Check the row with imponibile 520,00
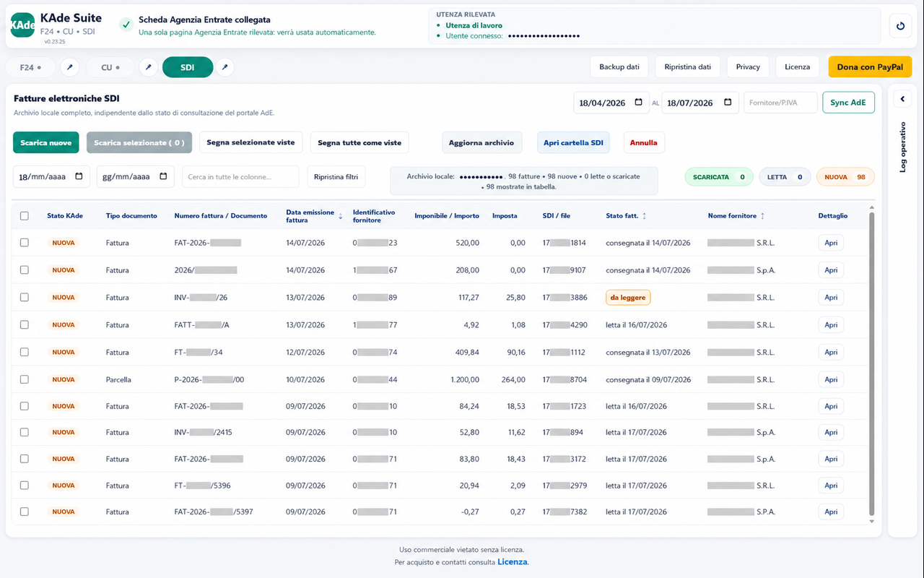 tap(25, 243)
